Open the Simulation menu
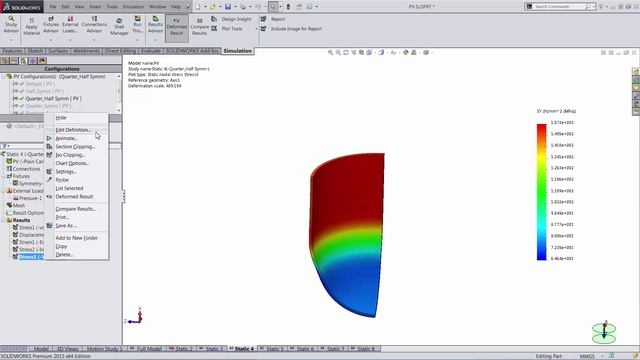The width and height of the screenshot is (640, 360). point(133,7)
